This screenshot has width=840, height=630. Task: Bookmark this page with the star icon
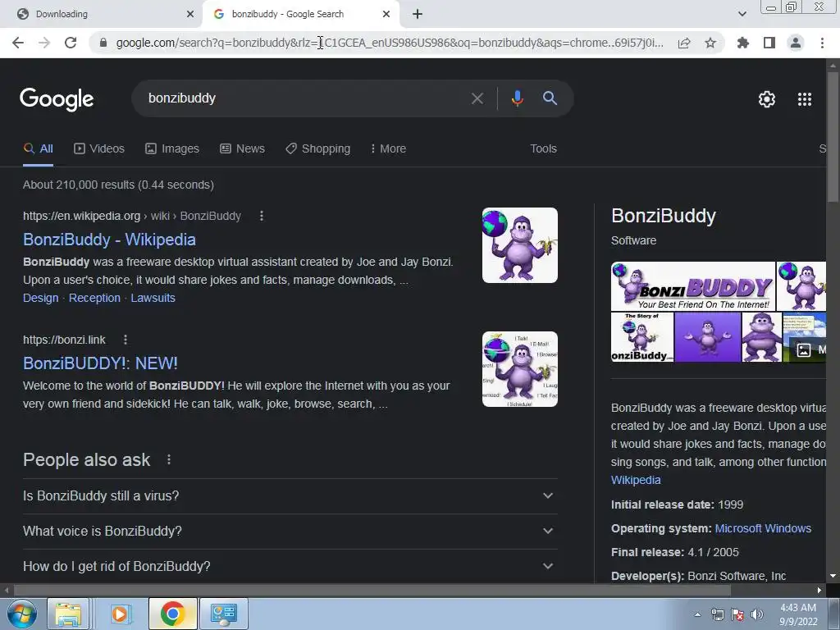710,43
